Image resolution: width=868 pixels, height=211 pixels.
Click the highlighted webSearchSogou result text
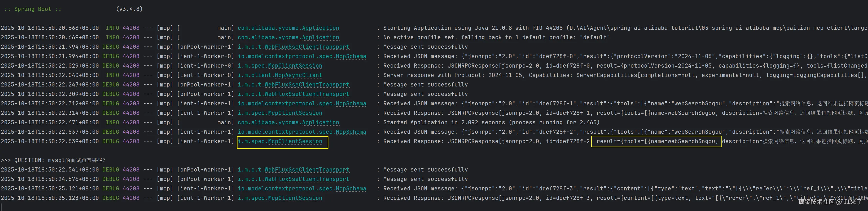tap(656, 141)
